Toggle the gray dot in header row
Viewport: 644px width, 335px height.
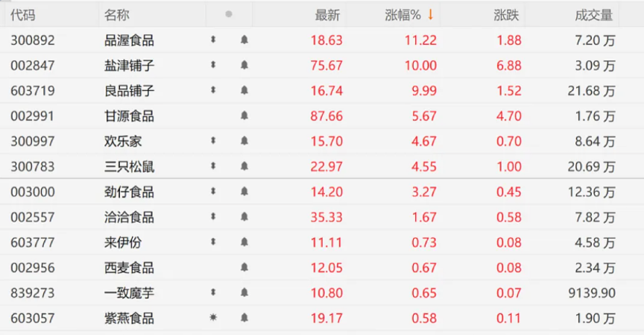coord(229,14)
